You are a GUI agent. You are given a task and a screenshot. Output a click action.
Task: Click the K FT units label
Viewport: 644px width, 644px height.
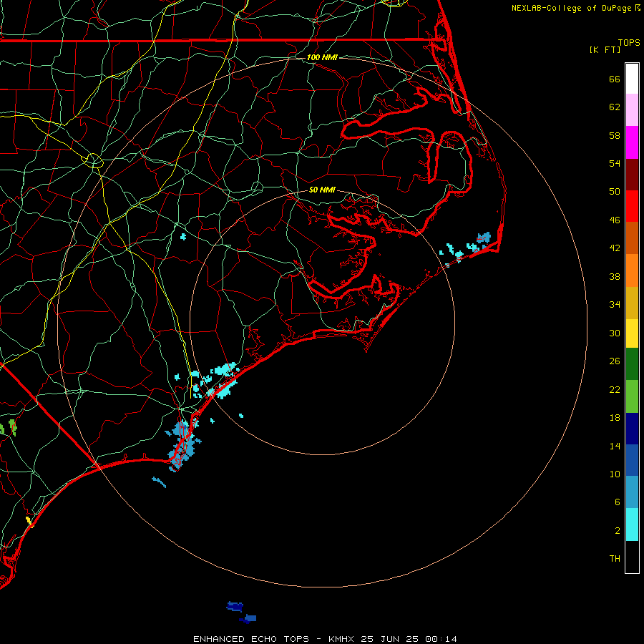click(x=605, y=49)
